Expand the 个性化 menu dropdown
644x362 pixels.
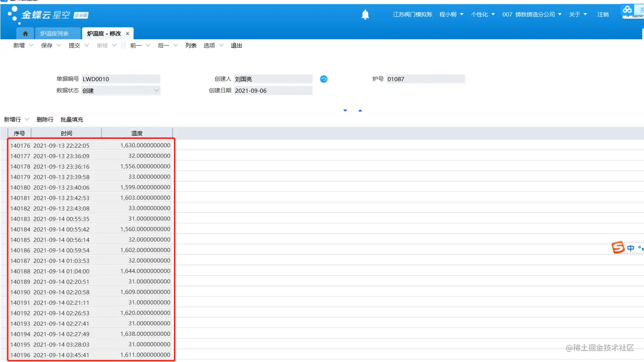pos(483,14)
